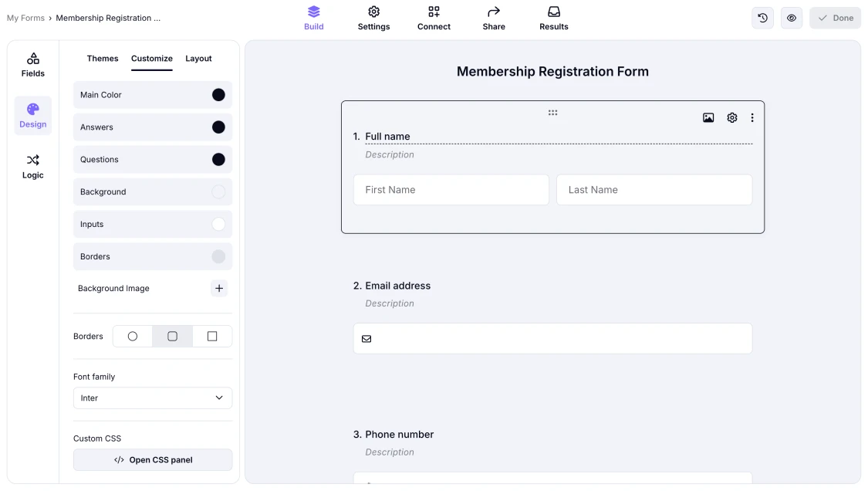The image size is (868, 491).
Task: Open the Fields panel in sidebar
Action: [x=33, y=65]
